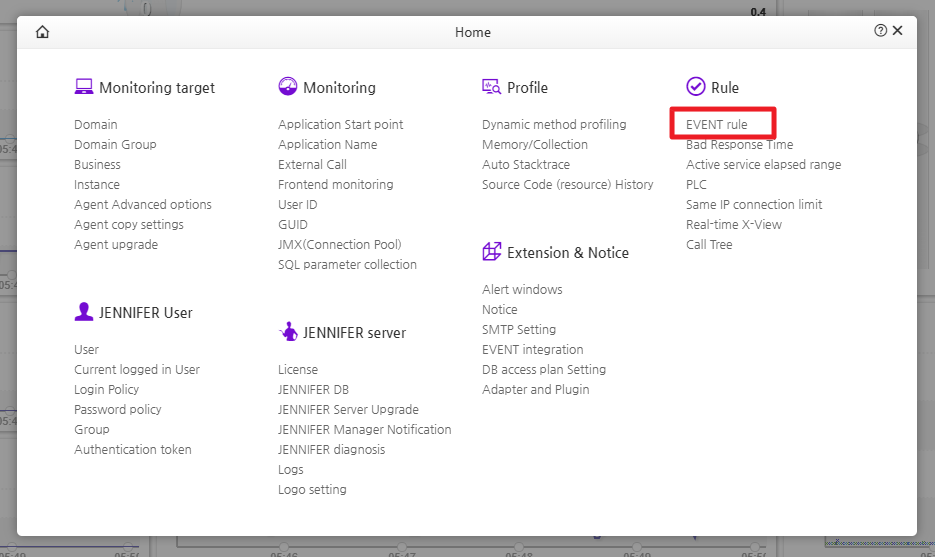Image resolution: width=935 pixels, height=557 pixels.
Task: Click the Monitoring target laptop icon
Action: [x=84, y=87]
